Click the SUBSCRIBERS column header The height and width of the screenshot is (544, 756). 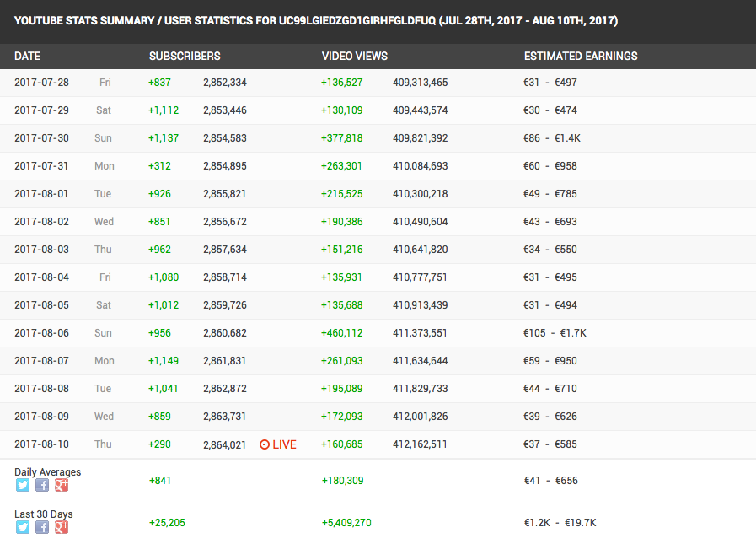[185, 56]
